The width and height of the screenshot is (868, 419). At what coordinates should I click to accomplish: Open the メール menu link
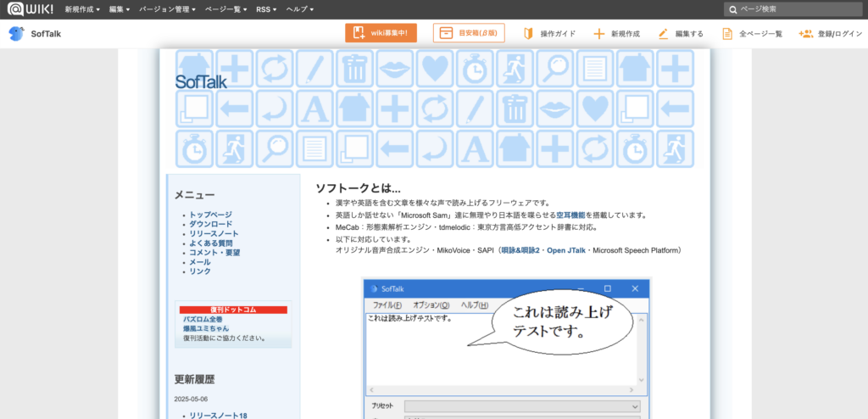(x=200, y=261)
